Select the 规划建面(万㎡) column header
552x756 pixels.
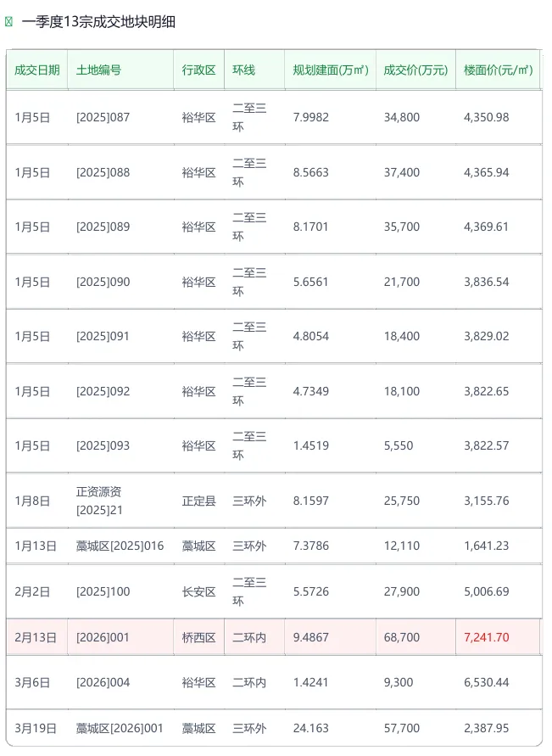(x=331, y=70)
